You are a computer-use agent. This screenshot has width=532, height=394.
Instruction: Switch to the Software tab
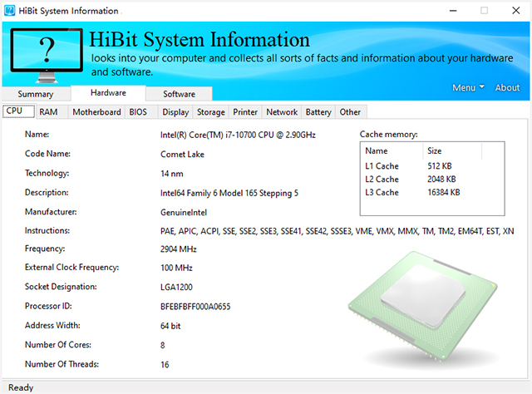179,94
